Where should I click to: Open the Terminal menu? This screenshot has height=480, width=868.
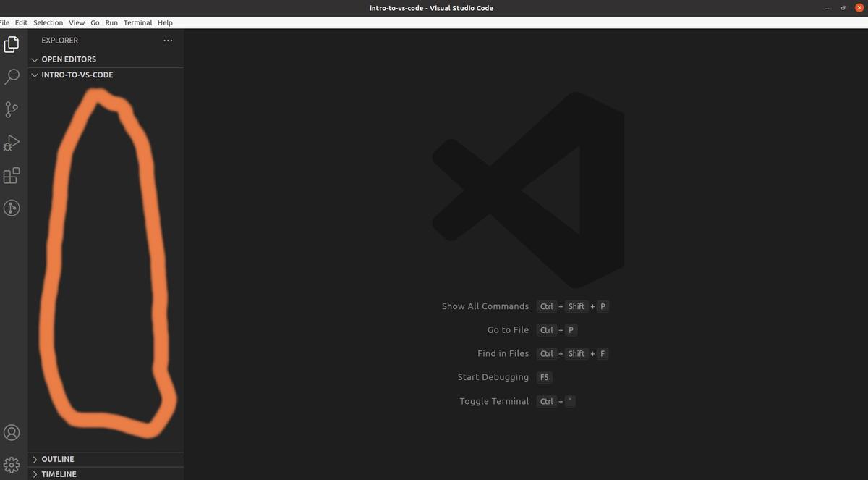pyautogui.click(x=137, y=22)
